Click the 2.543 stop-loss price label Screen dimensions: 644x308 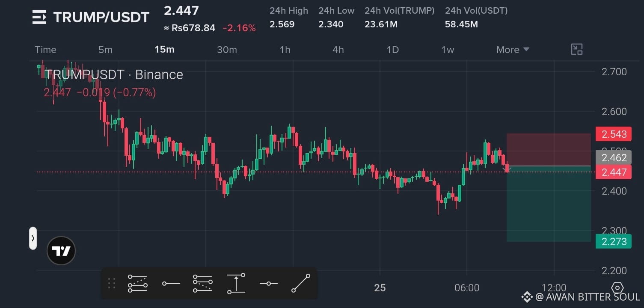(x=614, y=134)
